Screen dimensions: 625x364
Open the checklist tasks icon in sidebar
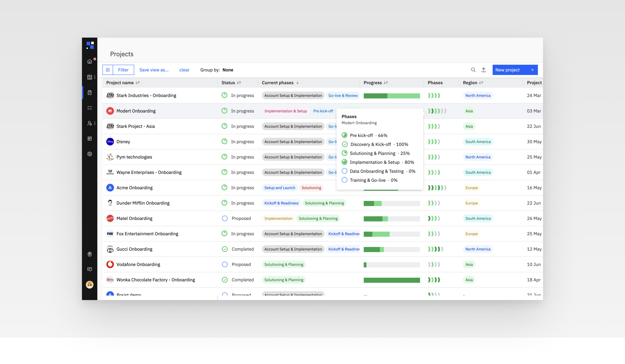pos(89,108)
